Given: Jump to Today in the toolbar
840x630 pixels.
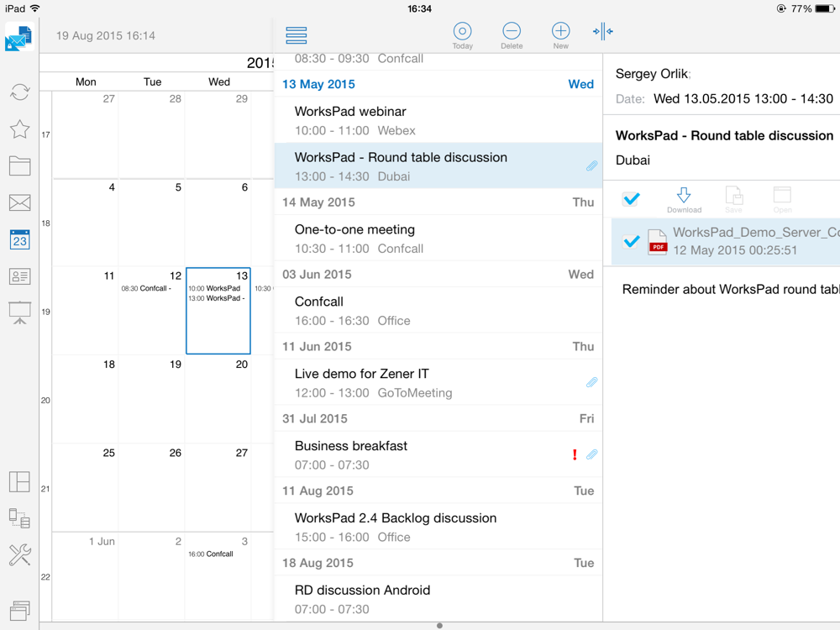Looking at the screenshot, I should (x=462, y=36).
